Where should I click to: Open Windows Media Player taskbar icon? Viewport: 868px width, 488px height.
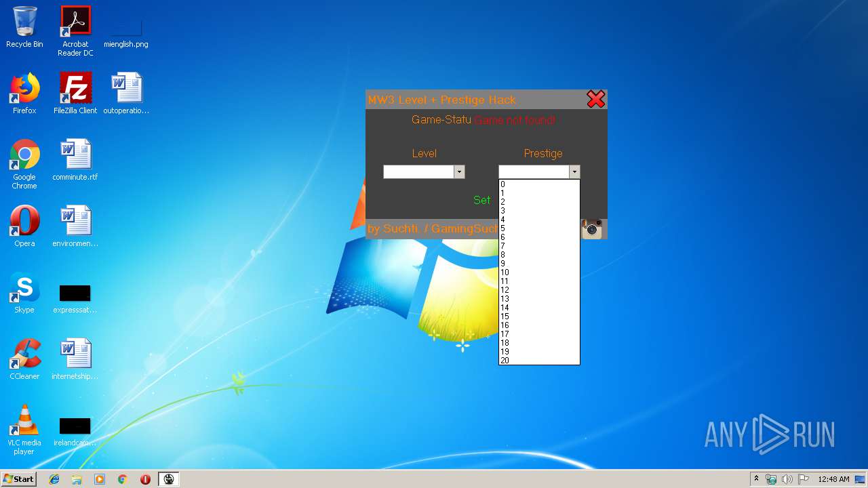[x=100, y=479]
